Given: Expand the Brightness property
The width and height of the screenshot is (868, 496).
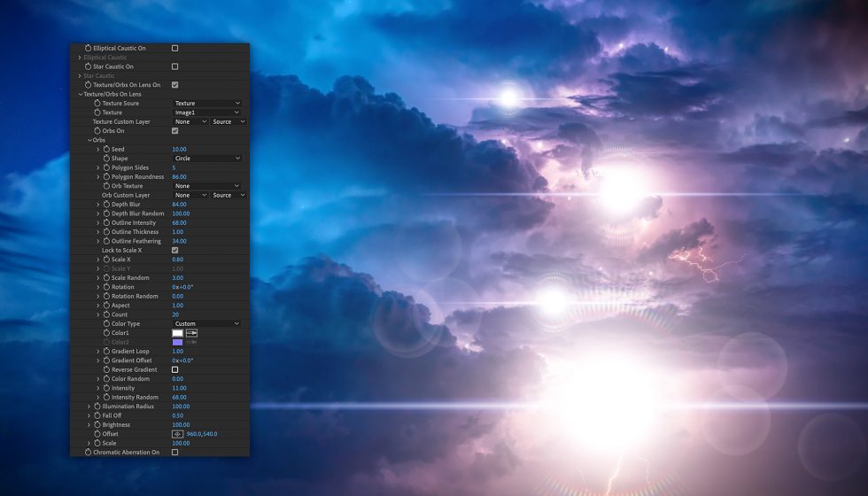Looking at the screenshot, I should click(x=89, y=424).
